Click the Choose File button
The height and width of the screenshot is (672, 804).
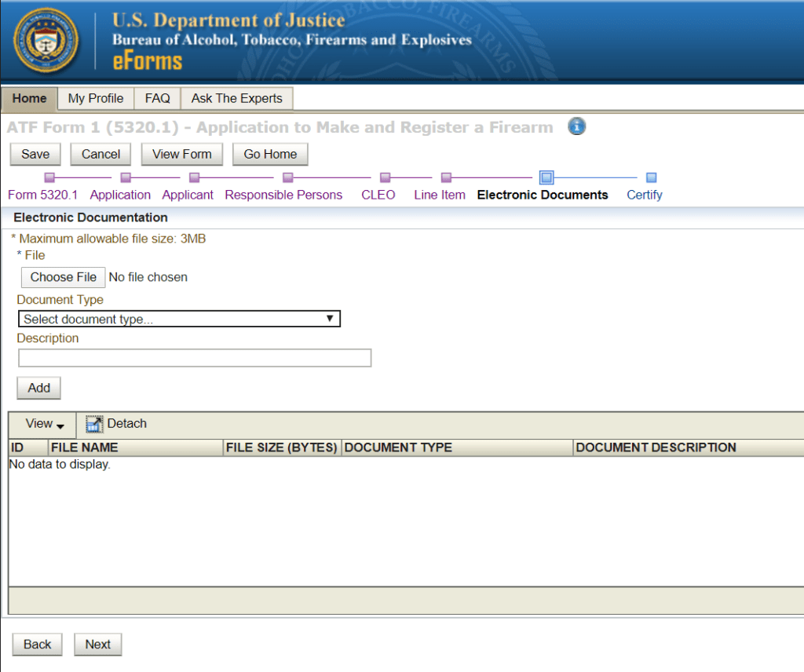point(63,277)
